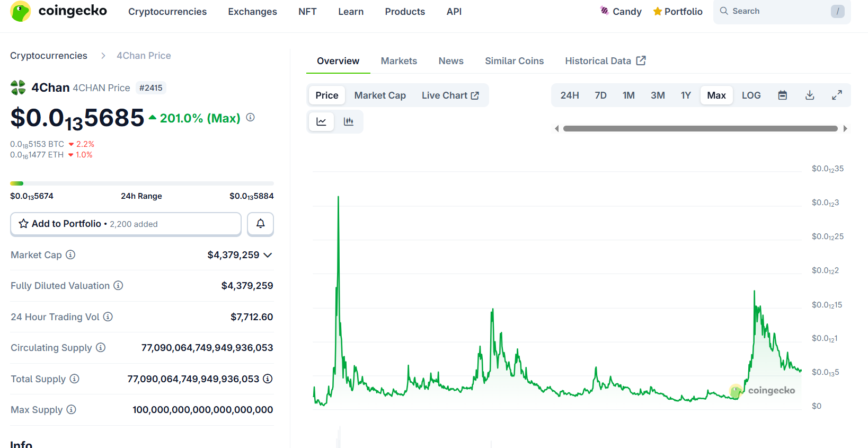Open the calendar date range picker
This screenshot has width=868, height=448.
(x=783, y=95)
